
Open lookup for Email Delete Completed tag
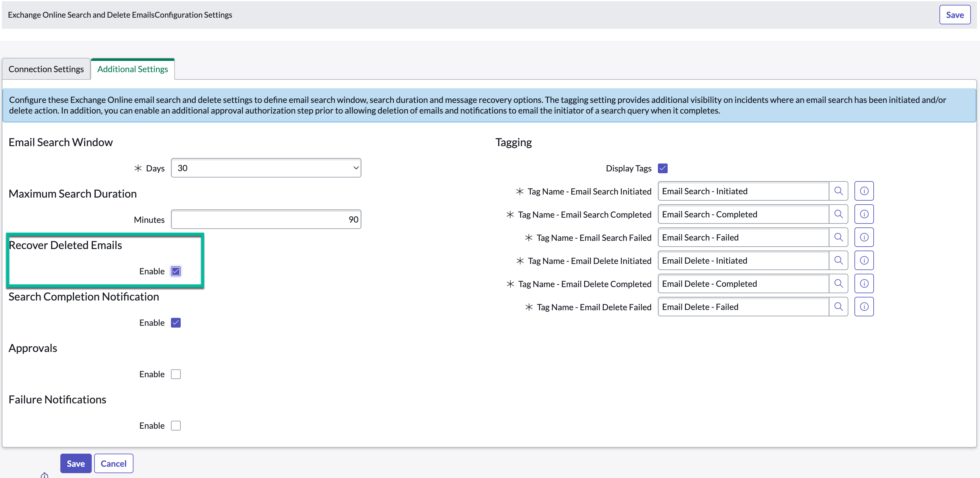(839, 284)
